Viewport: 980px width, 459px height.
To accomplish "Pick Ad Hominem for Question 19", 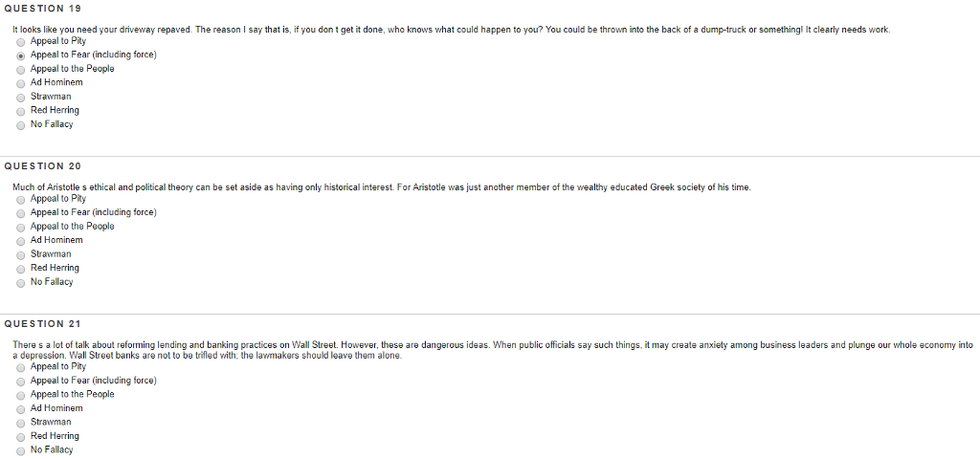I will point(21,82).
